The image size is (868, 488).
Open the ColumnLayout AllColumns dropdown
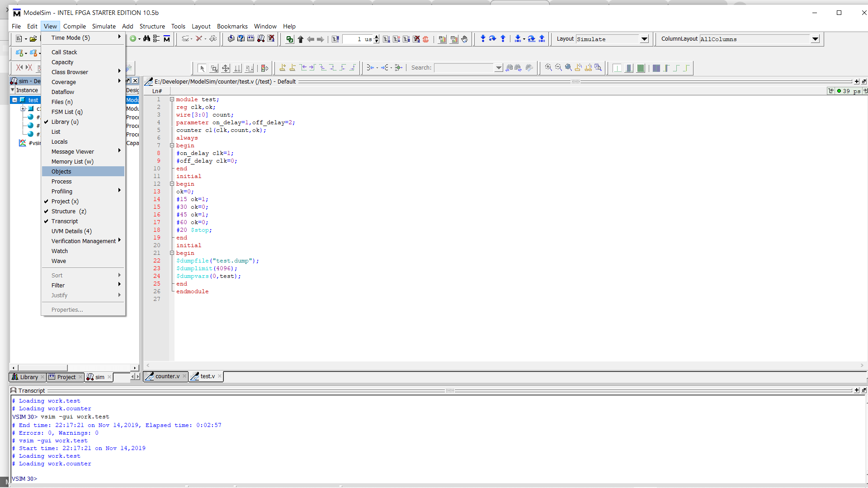point(815,39)
